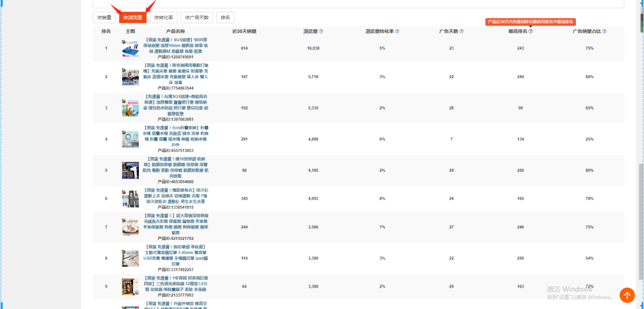
Task: Open the massage gun product thumbnail
Action: tap(130, 170)
